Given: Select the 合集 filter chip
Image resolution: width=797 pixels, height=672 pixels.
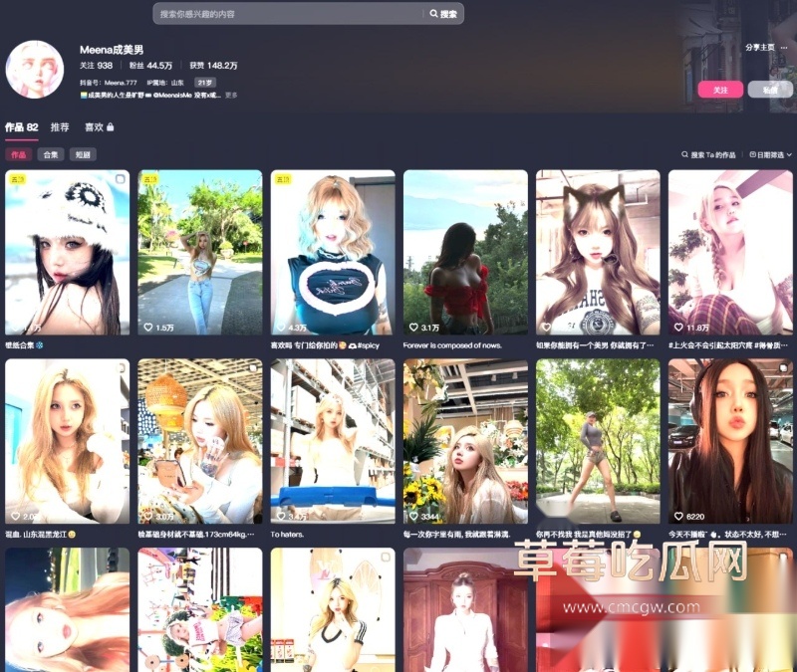Looking at the screenshot, I should pos(50,154).
